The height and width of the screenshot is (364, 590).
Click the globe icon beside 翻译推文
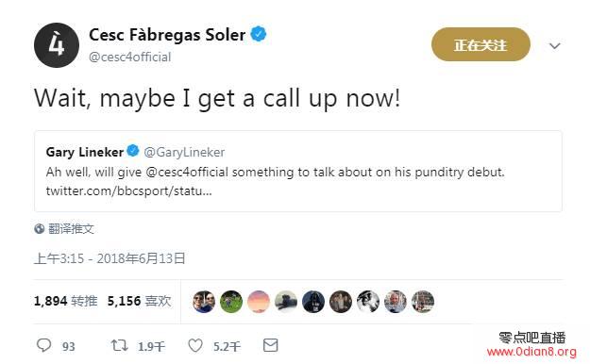(39, 228)
